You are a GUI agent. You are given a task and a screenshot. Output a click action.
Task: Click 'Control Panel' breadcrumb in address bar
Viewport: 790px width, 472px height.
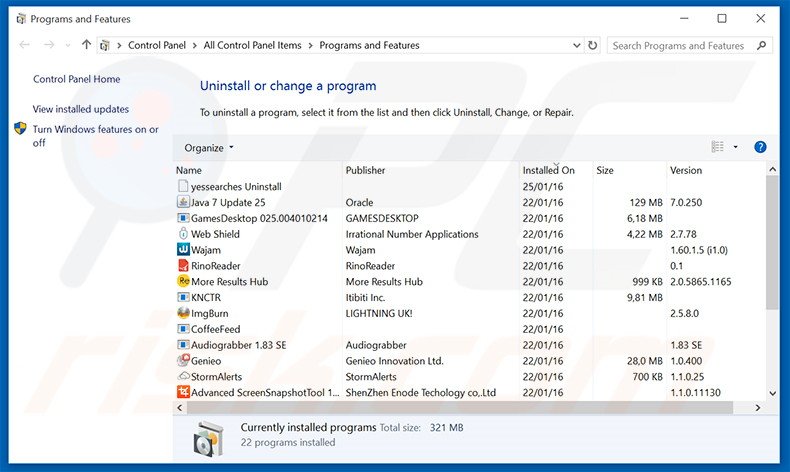tap(157, 45)
